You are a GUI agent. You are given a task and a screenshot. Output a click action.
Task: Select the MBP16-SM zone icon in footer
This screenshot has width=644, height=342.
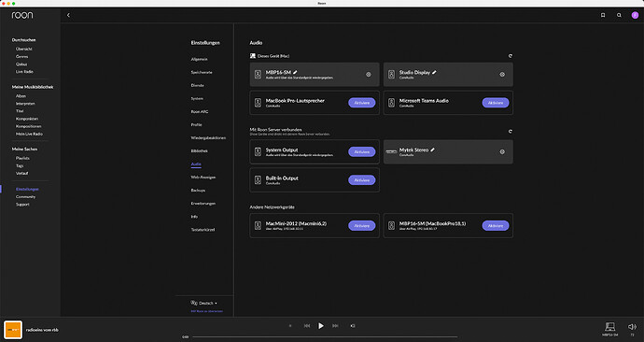click(x=609, y=327)
